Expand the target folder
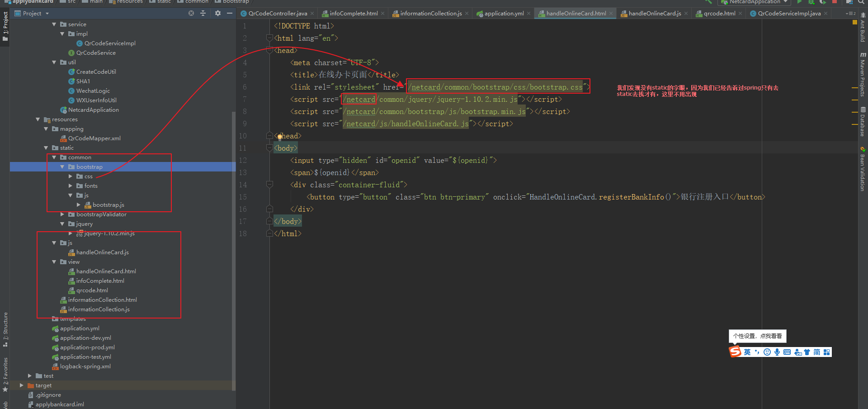 [21, 385]
